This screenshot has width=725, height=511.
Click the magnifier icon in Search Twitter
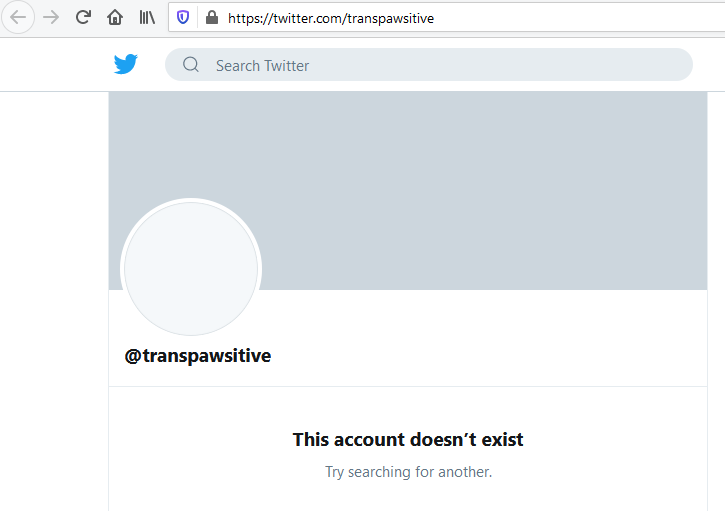[x=190, y=64]
